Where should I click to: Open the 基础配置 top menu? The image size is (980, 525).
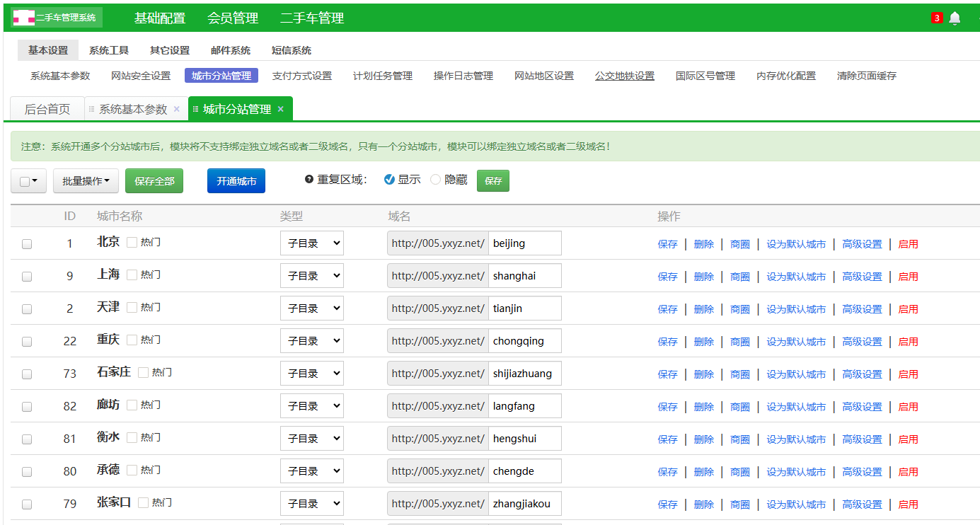click(160, 18)
